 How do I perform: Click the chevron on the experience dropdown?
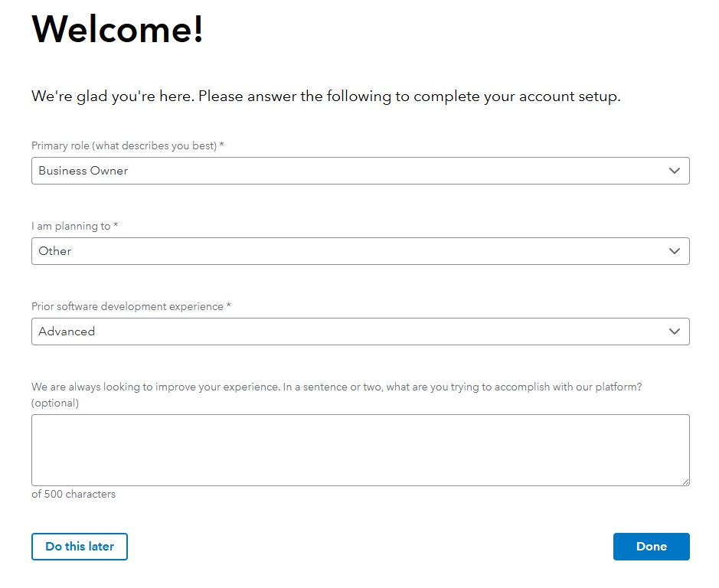click(x=675, y=332)
